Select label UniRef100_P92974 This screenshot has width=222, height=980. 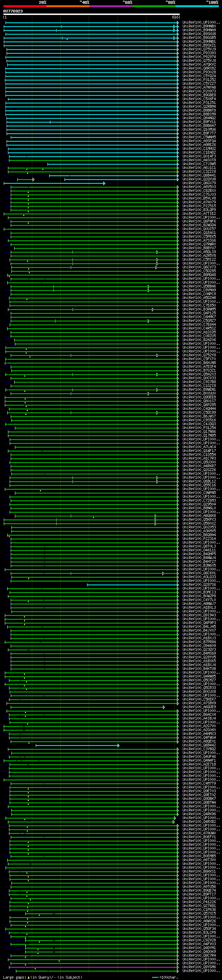199,57
